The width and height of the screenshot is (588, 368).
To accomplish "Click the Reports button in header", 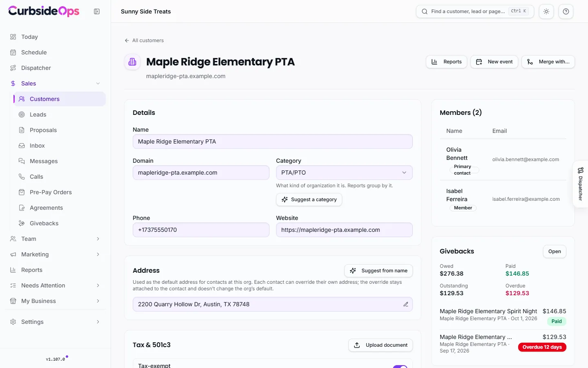I will coord(447,62).
